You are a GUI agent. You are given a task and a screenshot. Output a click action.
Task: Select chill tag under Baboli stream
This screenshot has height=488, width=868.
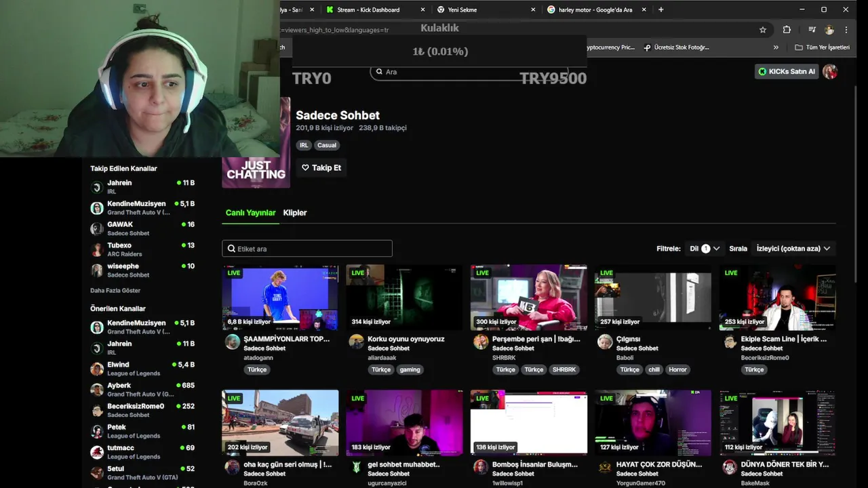click(x=654, y=369)
